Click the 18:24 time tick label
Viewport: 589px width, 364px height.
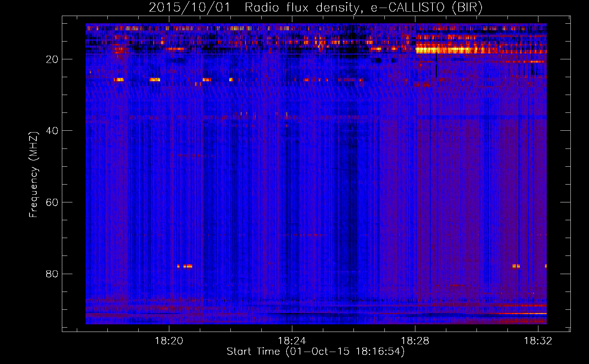click(x=292, y=341)
